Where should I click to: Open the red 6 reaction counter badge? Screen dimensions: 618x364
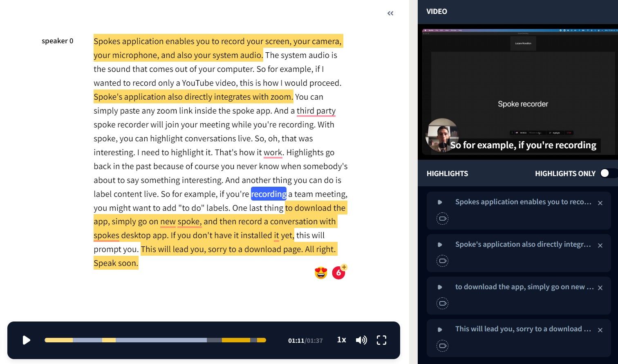pyautogui.click(x=338, y=273)
